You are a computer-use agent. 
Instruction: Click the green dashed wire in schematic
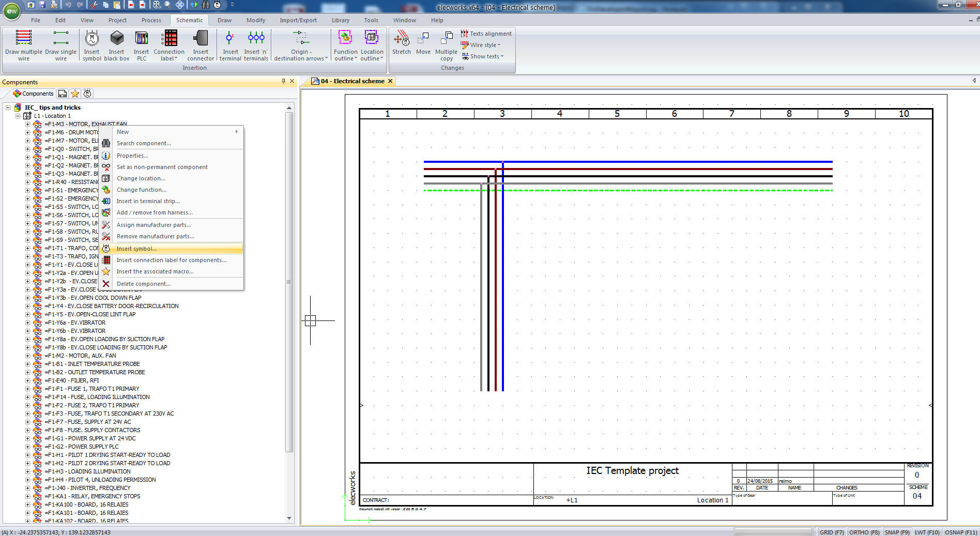(628, 190)
